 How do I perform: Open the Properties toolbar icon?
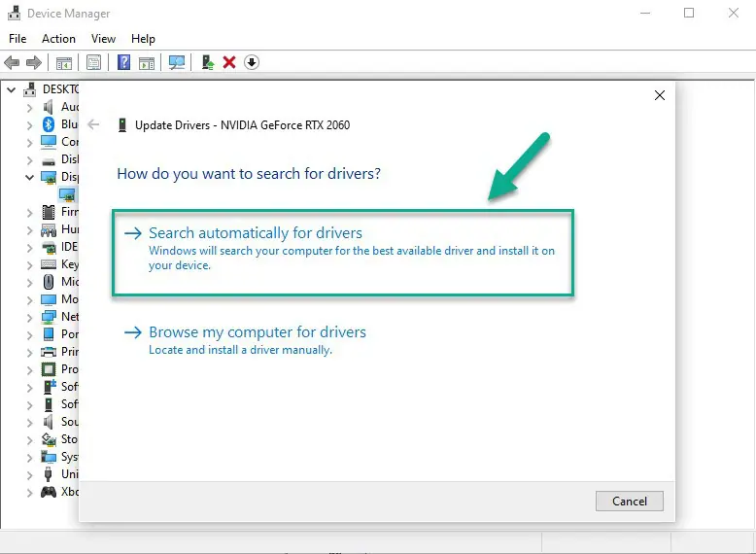tap(93, 62)
